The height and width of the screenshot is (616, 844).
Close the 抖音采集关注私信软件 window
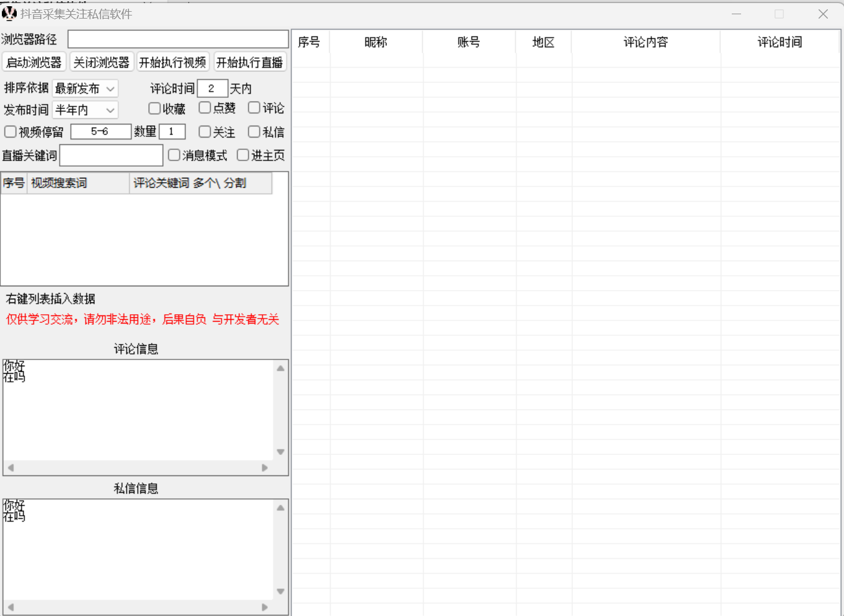823,14
